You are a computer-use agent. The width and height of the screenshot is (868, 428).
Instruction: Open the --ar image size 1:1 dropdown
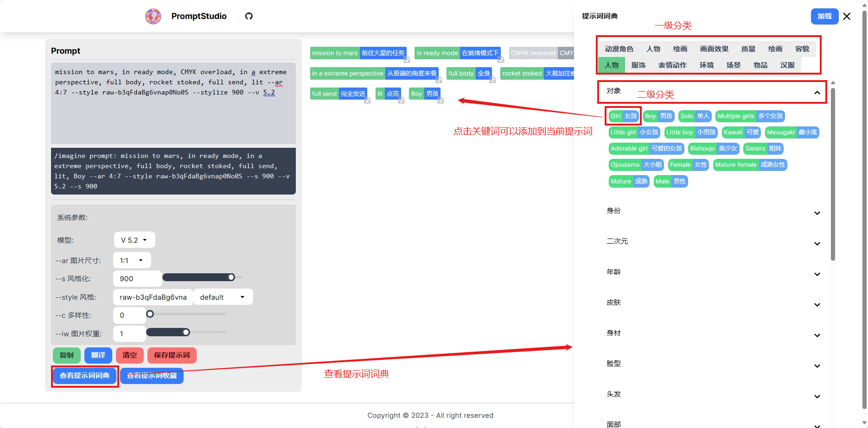(x=132, y=260)
